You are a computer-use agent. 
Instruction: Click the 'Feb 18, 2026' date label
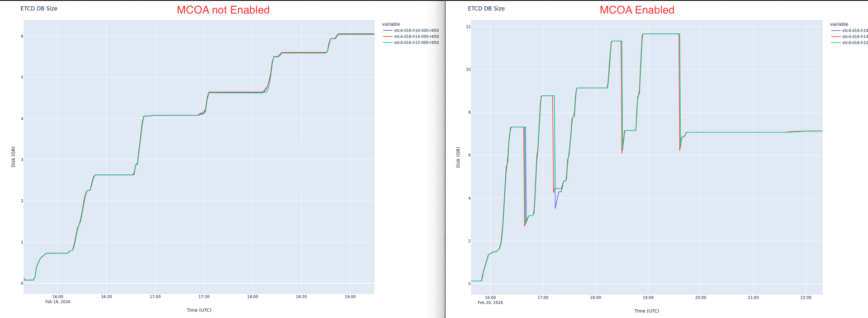[58, 302]
